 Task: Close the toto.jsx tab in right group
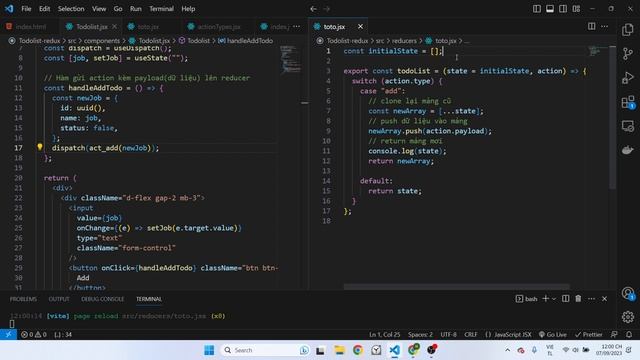[x=360, y=26]
